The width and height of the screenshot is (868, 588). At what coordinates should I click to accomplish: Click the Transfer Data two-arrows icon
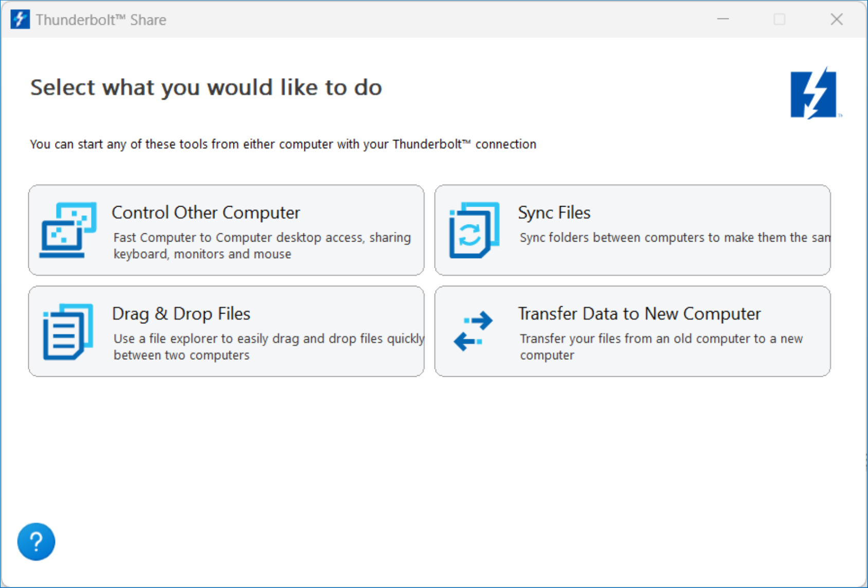coord(473,331)
